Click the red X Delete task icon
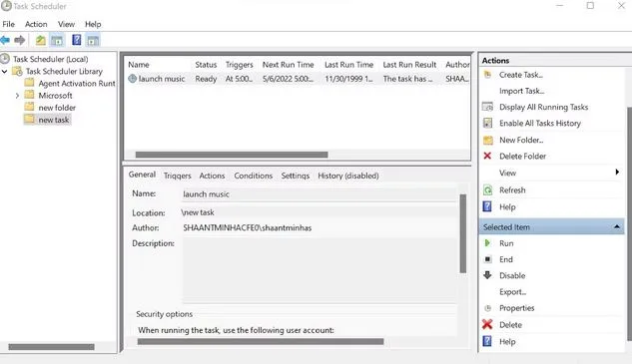This screenshot has width=632, height=364. click(487, 324)
